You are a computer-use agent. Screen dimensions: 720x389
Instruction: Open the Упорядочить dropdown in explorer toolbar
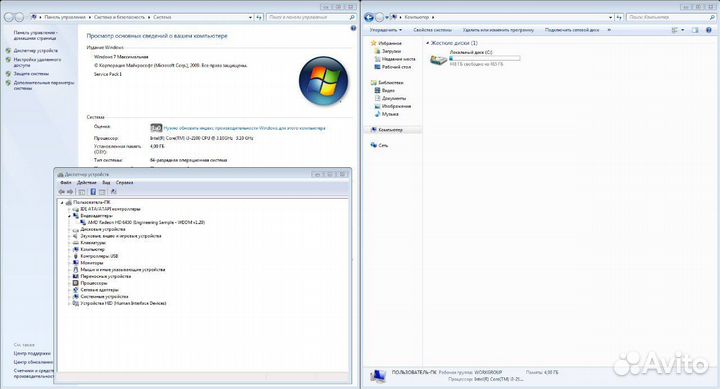click(386, 30)
